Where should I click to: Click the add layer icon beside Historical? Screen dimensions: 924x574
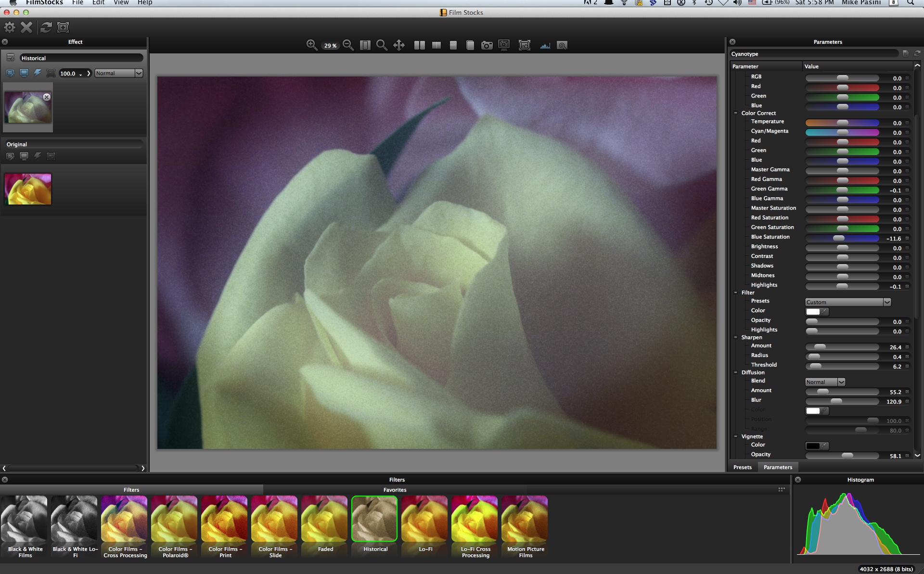coord(10,58)
